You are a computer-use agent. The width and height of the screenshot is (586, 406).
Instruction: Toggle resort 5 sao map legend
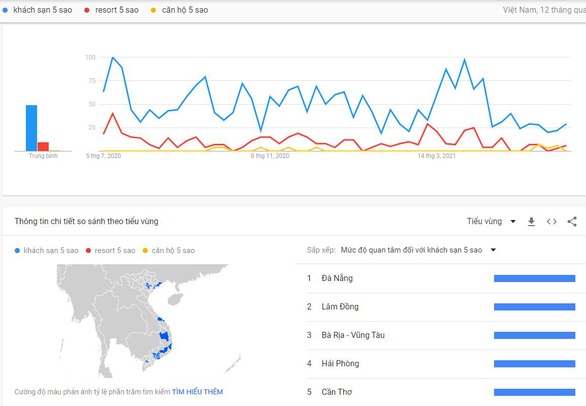point(110,250)
